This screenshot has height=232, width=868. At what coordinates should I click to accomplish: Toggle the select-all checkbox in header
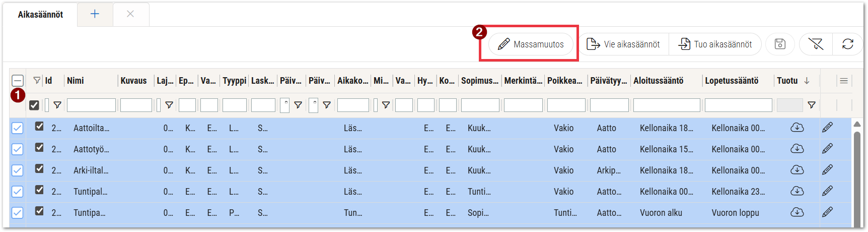pyautogui.click(x=17, y=81)
